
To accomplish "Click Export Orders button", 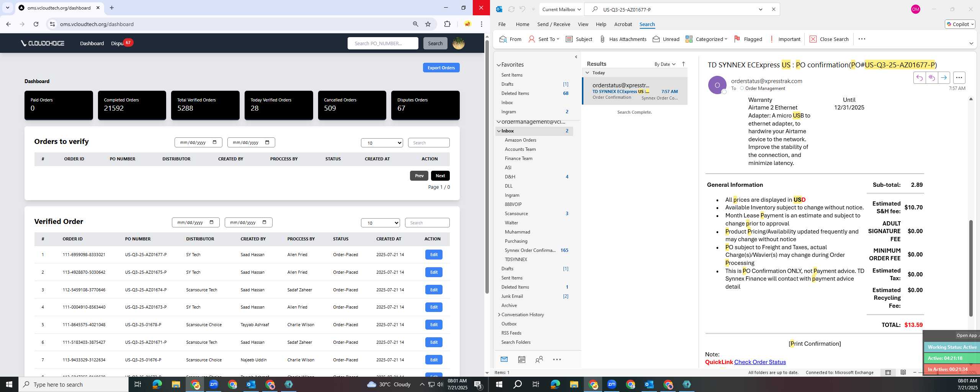I will pos(441,68).
